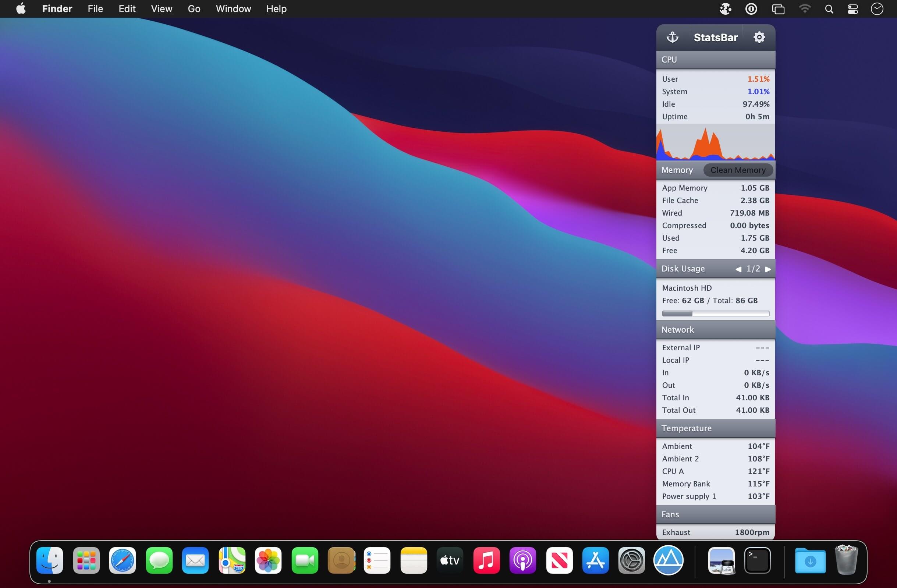Go to next disk in Disk Usage
897x588 pixels.
[768, 269]
